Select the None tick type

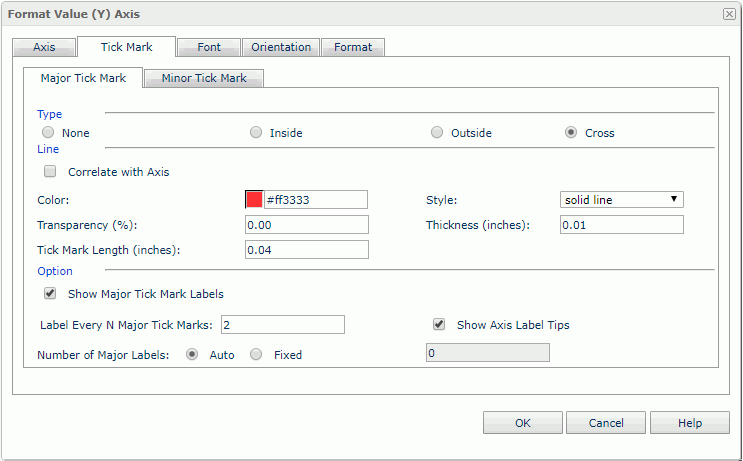tap(47, 133)
